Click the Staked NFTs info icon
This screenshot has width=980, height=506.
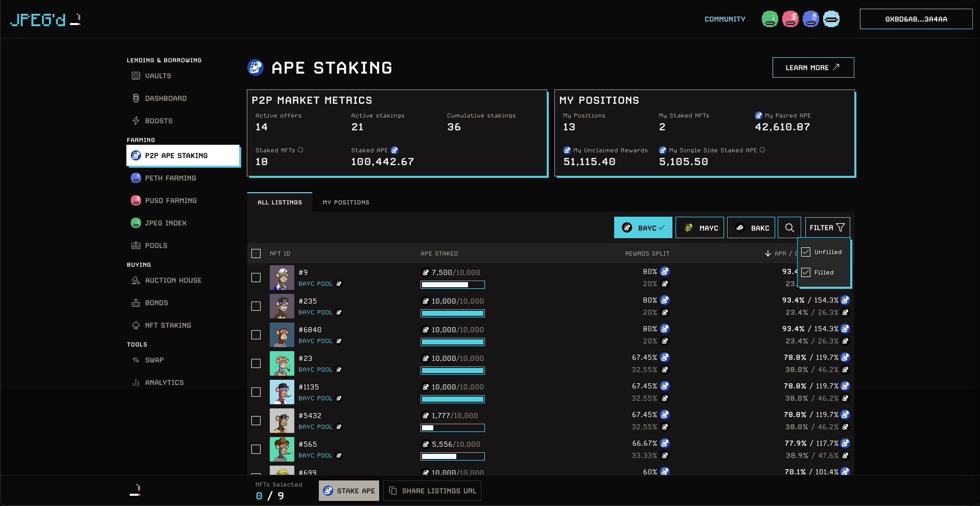pos(300,150)
